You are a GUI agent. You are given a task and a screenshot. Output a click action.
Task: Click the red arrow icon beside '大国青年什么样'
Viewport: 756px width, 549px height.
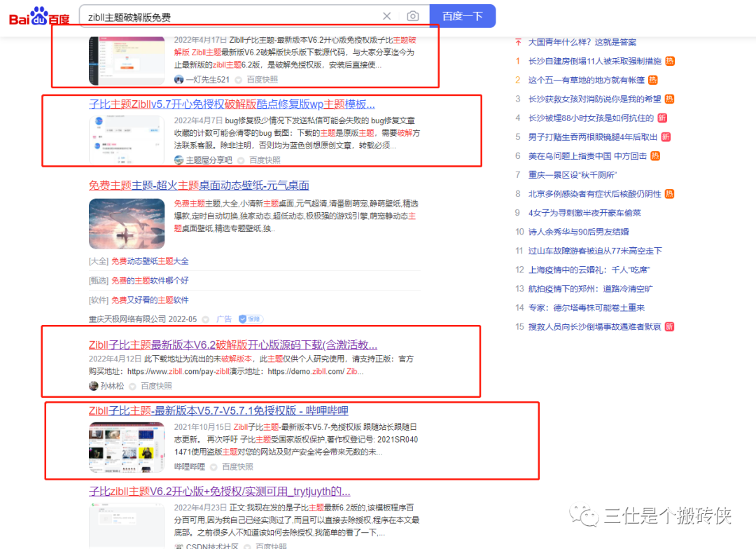click(x=517, y=42)
